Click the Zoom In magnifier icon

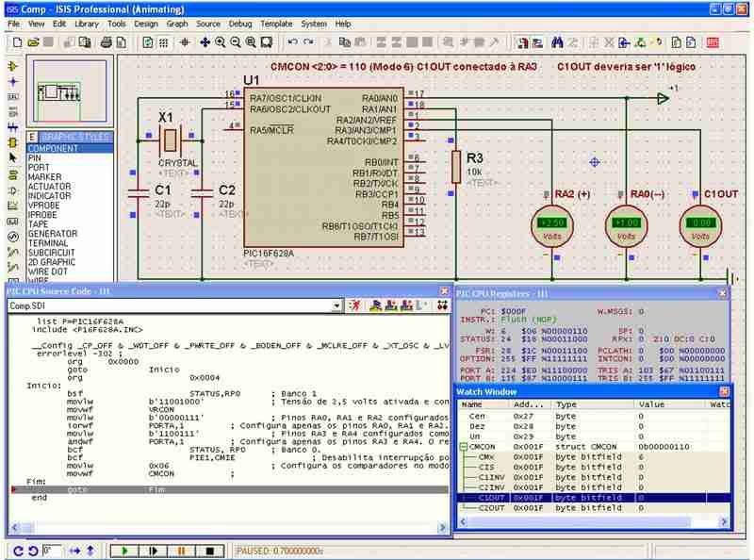point(221,42)
